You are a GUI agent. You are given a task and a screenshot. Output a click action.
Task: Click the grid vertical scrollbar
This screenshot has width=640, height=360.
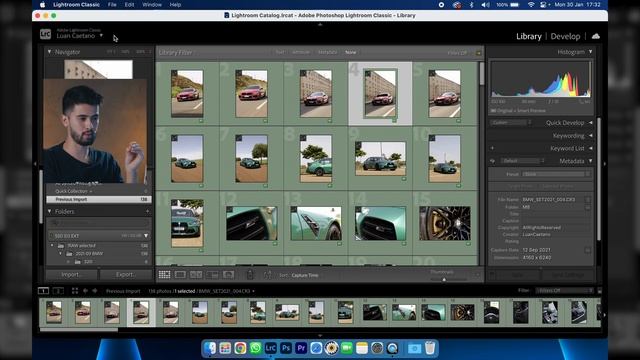click(482, 74)
